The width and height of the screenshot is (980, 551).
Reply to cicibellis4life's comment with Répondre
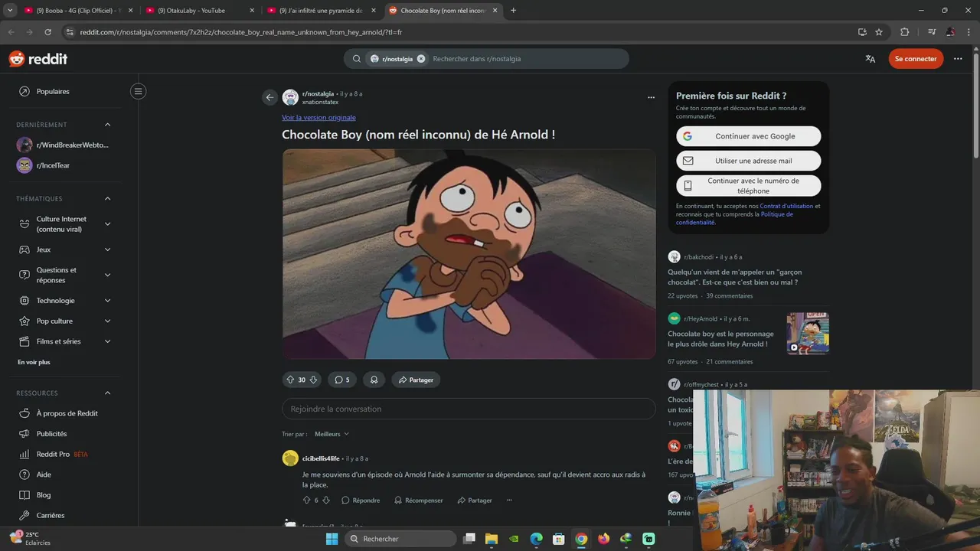(x=361, y=500)
